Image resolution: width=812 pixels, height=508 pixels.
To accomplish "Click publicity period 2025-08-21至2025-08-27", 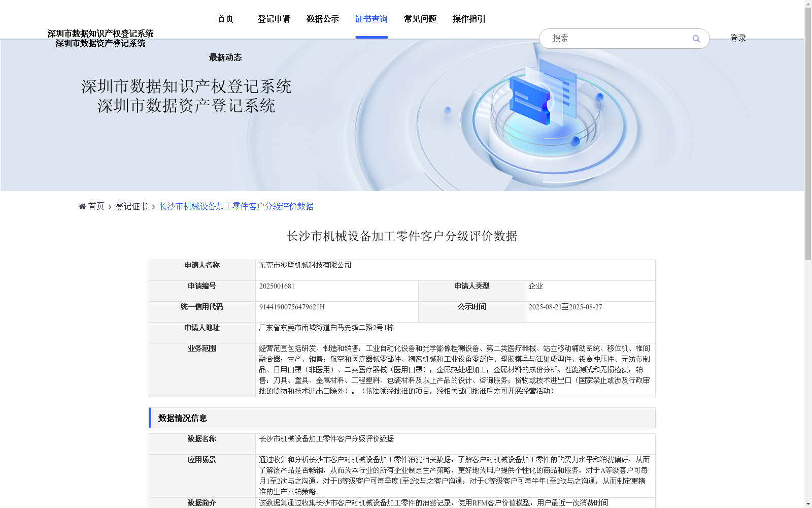I will (565, 307).
